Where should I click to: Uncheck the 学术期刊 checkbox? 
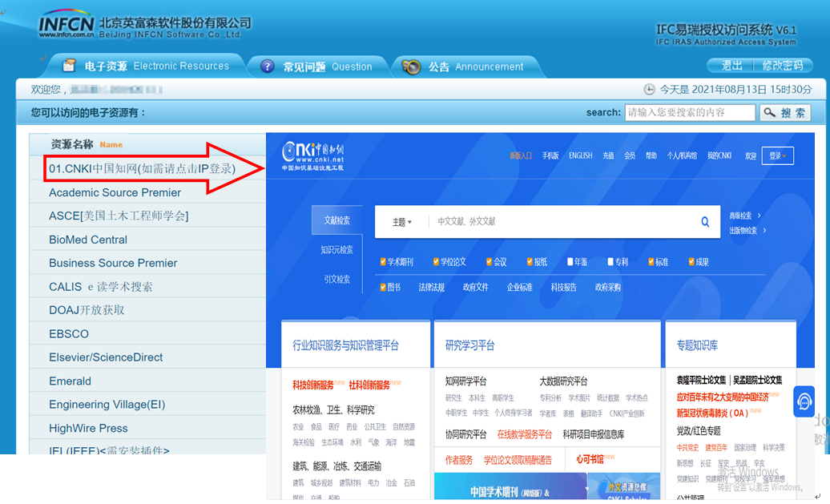pos(383,262)
